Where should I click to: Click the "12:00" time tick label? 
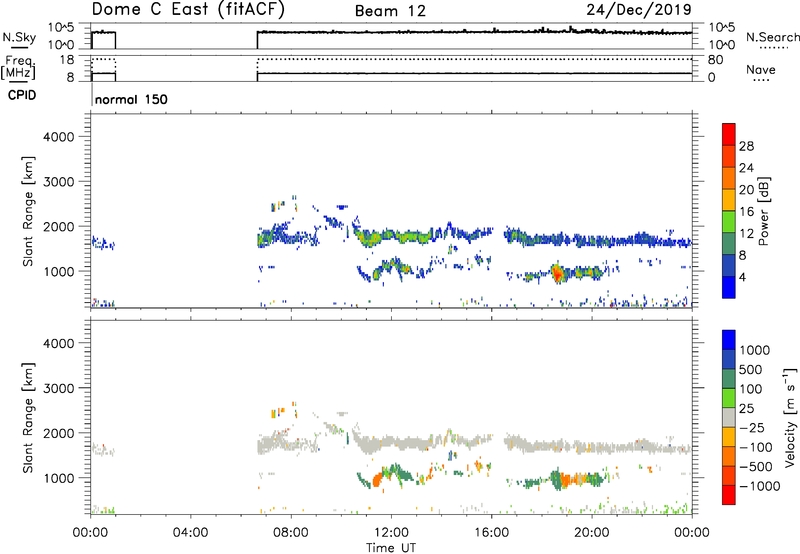391,533
